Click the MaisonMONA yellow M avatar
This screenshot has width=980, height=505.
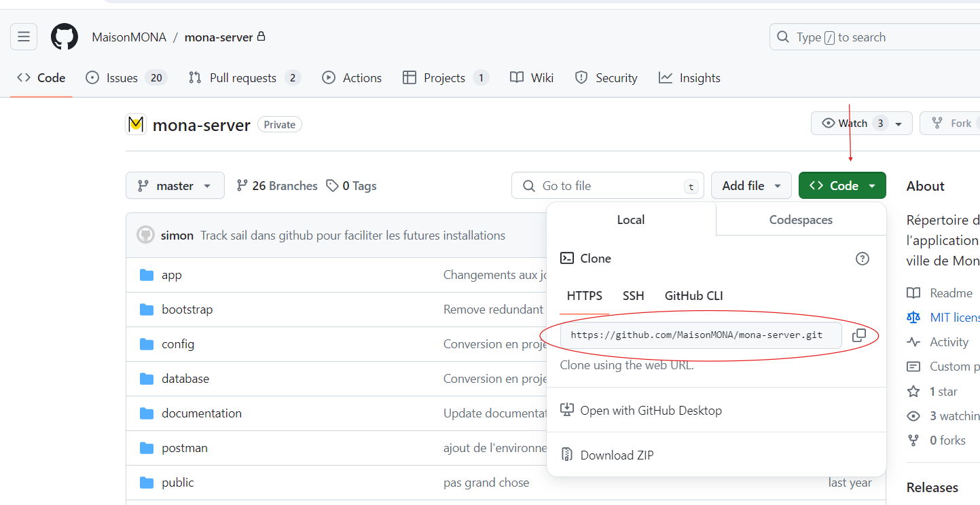[136, 124]
